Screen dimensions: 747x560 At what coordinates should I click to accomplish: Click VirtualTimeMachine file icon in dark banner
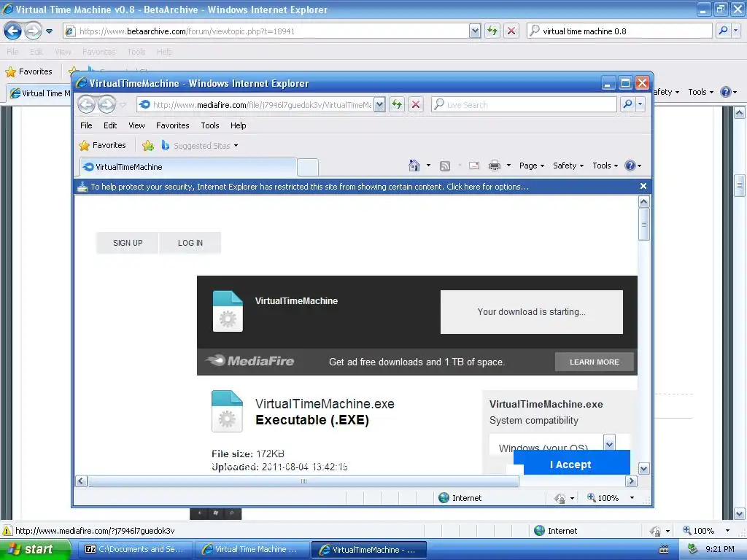(x=228, y=311)
